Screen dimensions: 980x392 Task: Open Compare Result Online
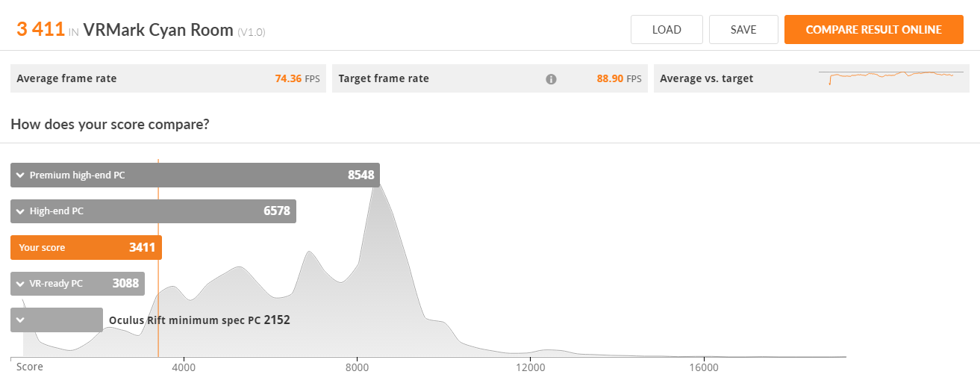[873, 30]
